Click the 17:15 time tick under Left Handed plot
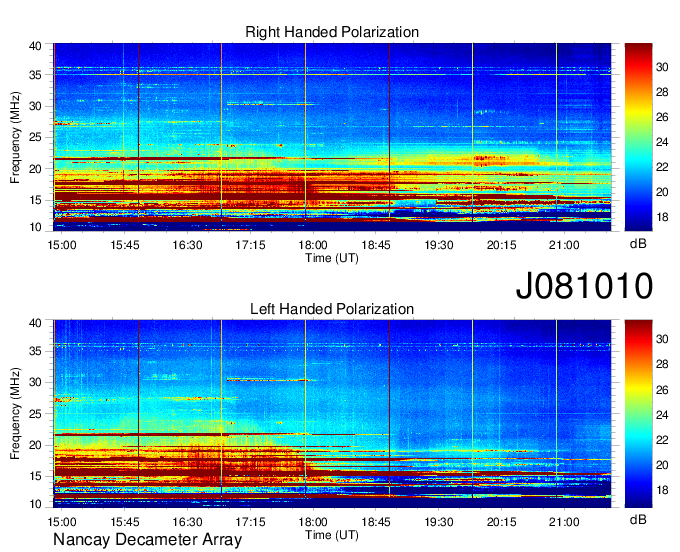The image size is (680, 552). click(x=250, y=522)
